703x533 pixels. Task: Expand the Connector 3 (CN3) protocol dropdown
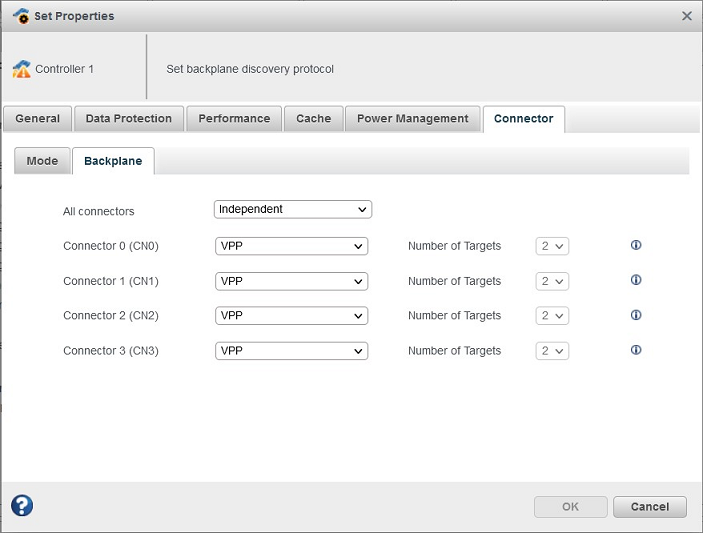291,351
